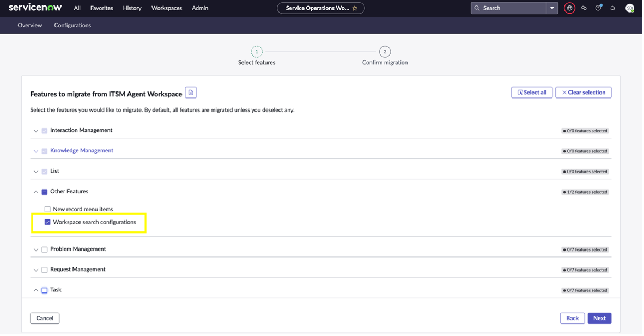Expand the Problem Management section
The width and height of the screenshot is (644, 336).
coord(36,250)
